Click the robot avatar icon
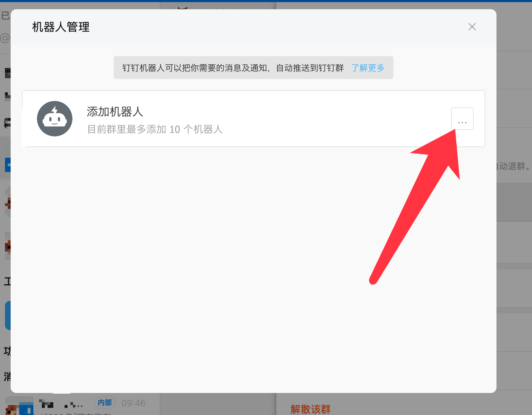The image size is (532, 415). (55, 119)
